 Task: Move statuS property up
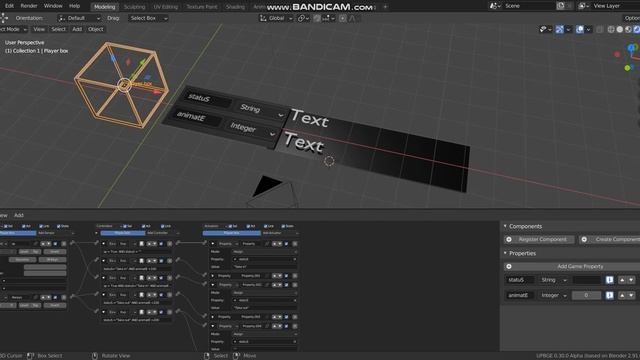point(622,280)
